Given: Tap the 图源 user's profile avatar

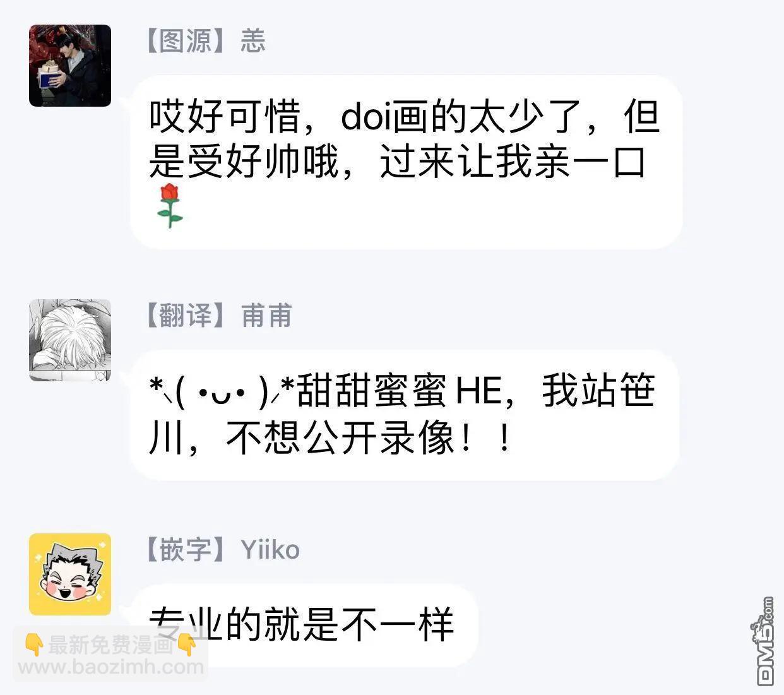Looking at the screenshot, I should (x=70, y=66).
